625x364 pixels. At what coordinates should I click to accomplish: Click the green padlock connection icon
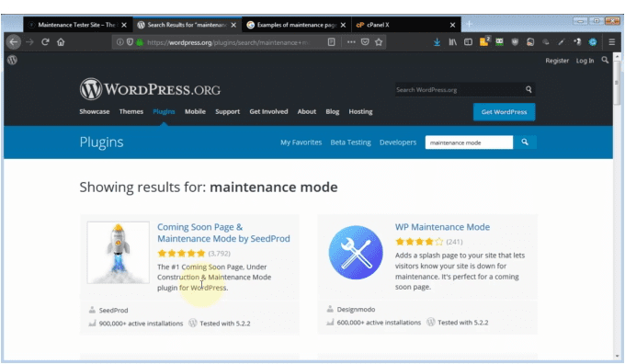pyautogui.click(x=140, y=42)
